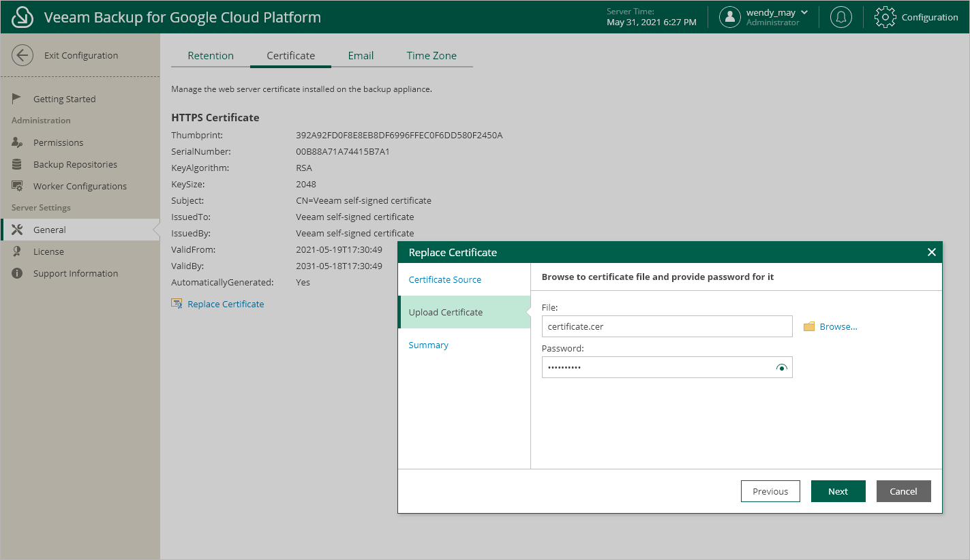This screenshot has width=970, height=560.
Task: Click the Replace Certificate icon
Action: point(177,304)
